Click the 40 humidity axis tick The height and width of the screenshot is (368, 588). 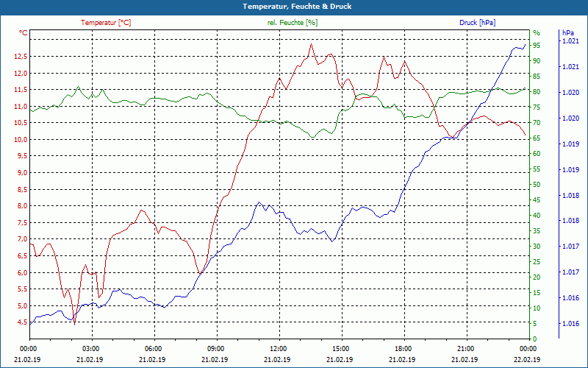[x=537, y=216]
